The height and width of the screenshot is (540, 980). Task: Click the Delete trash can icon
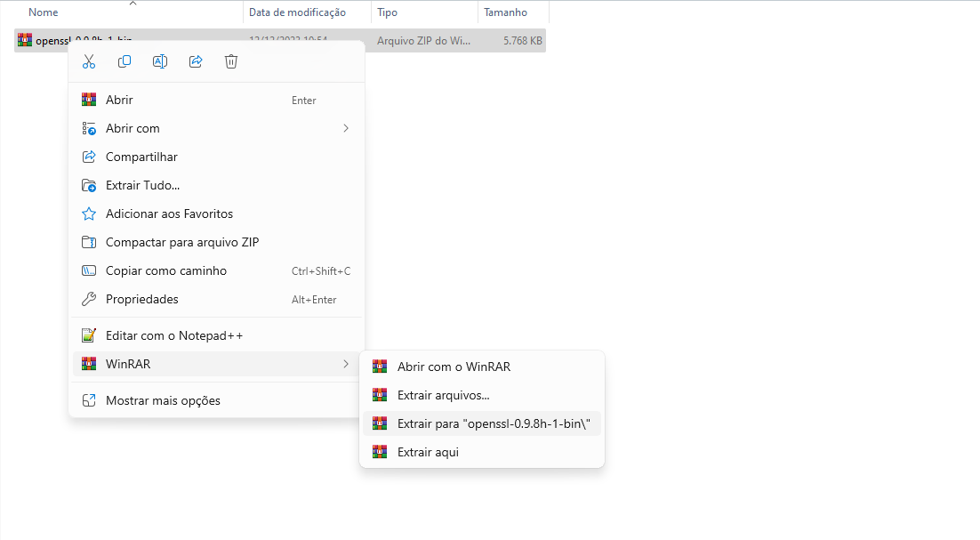[231, 61]
